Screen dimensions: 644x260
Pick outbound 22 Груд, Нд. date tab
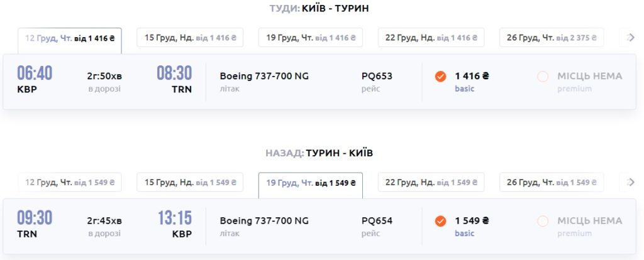pyautogui.click(x=431, y=38)
